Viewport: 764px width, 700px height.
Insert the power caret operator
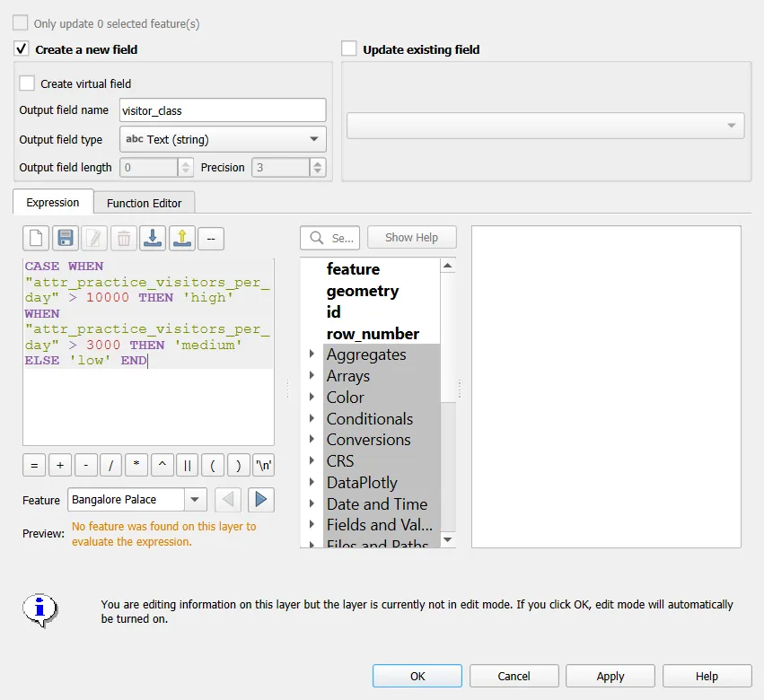[x=162, y=466]
